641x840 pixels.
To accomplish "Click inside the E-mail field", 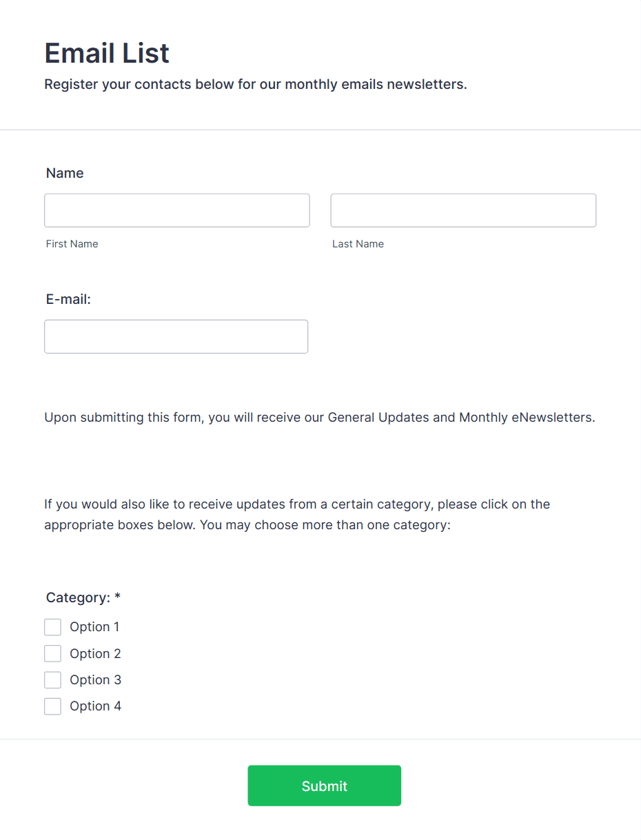I will pos(176,336).
